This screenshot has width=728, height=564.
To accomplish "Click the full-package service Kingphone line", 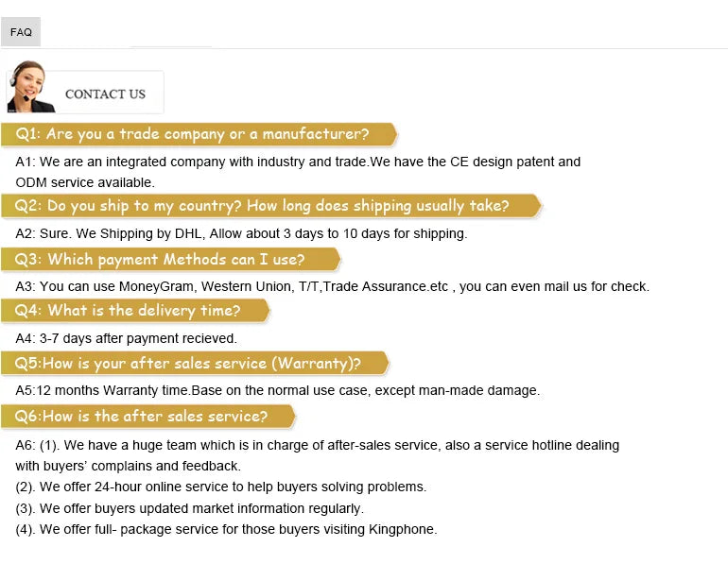I will coord(226,529).
